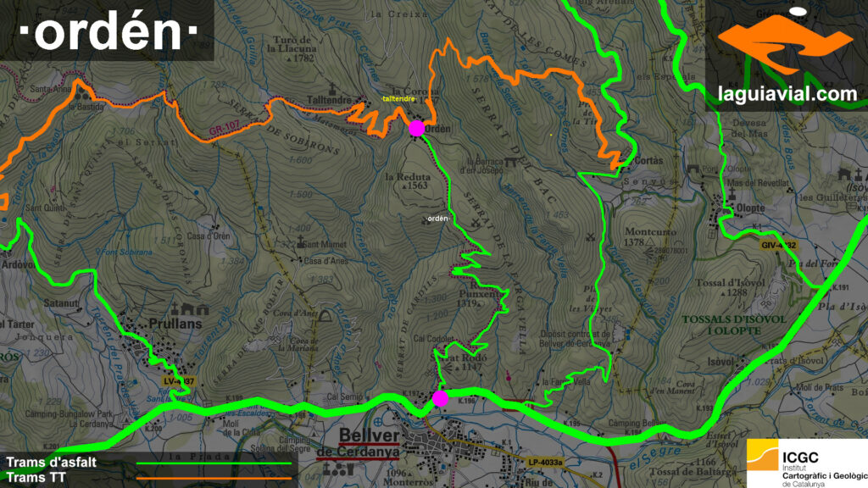868x488 pixels.
Task: Open the laguiavial.com website link
Action: coord(787,94)
